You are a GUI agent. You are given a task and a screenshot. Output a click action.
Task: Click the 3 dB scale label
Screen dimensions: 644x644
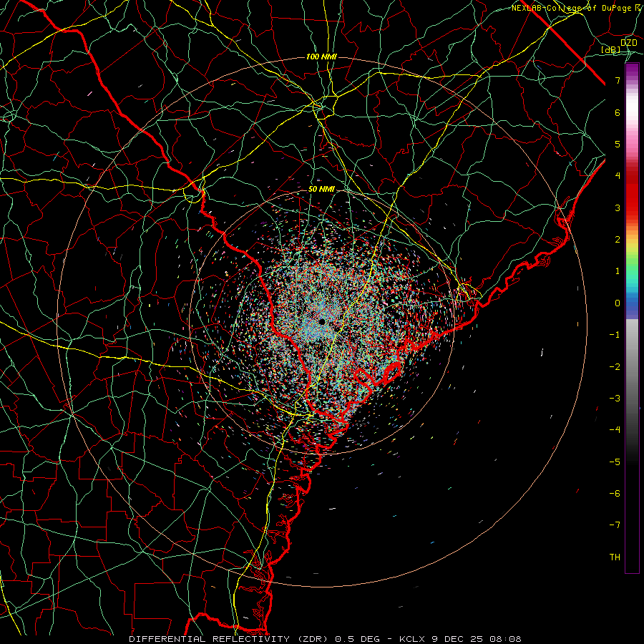coord(618,208)
